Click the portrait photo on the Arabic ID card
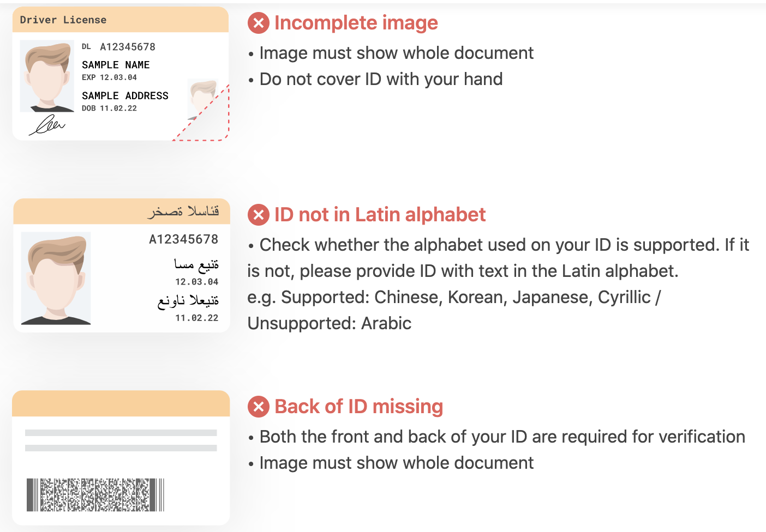The image size is (766, 532). [x=56, y=279]
